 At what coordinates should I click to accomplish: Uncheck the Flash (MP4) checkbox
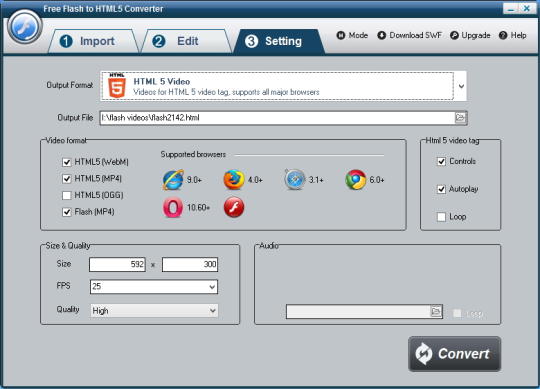pos(66,212)
